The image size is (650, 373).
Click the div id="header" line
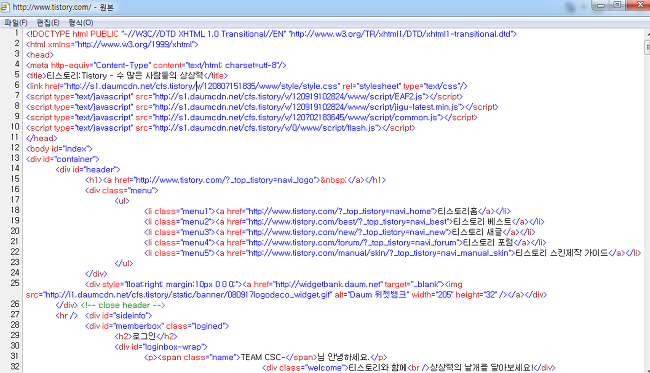coord(88,170)
